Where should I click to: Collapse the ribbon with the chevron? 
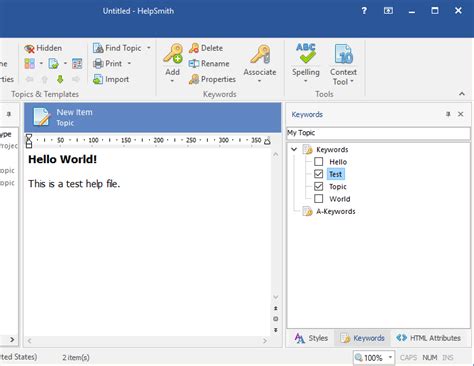pos(462,94)
